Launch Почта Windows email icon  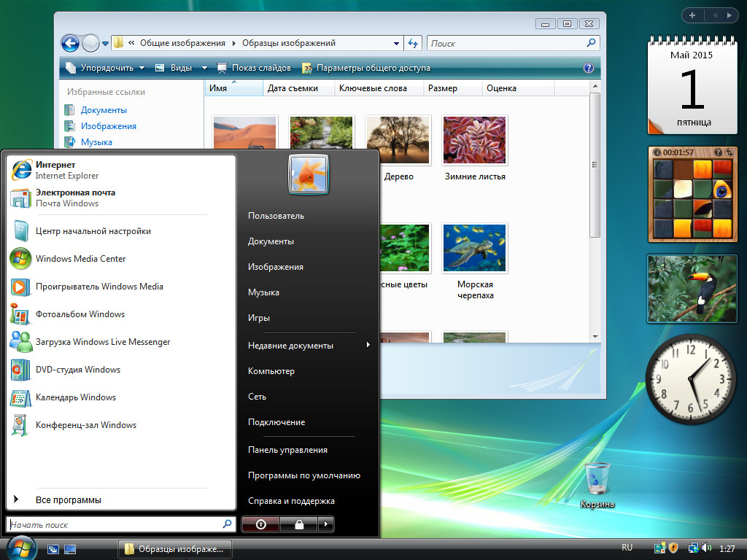tap(20, 198)
